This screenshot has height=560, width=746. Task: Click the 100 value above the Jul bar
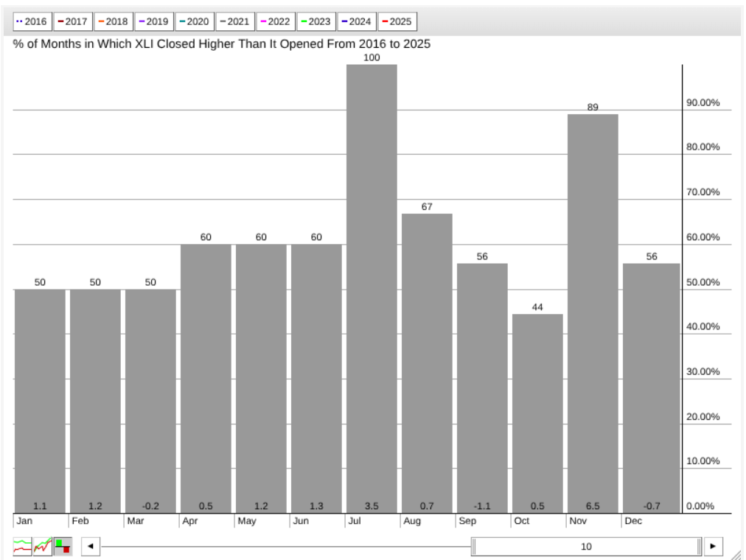pos(372,57)
